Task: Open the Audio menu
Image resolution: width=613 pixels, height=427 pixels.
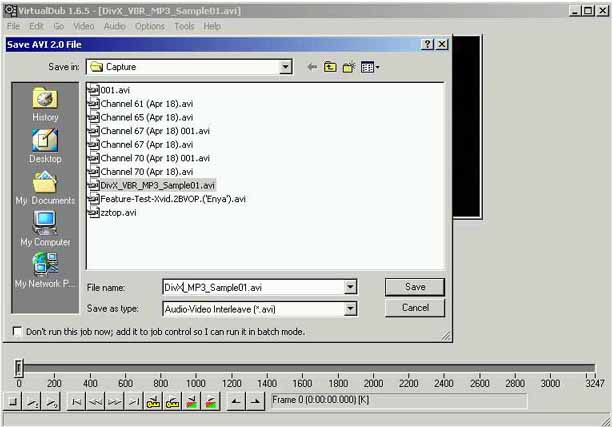Action: click(114, 26)
